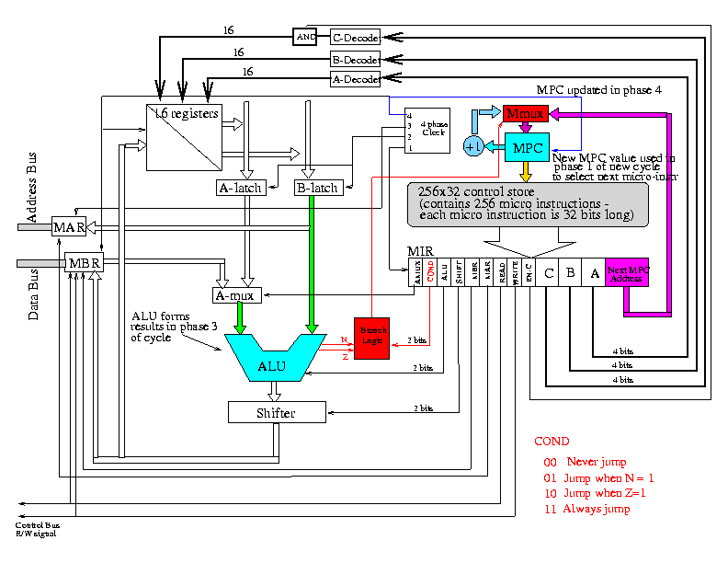728x563 pixels.
Task: Select the ALU field in MIR
Action: 444,272
